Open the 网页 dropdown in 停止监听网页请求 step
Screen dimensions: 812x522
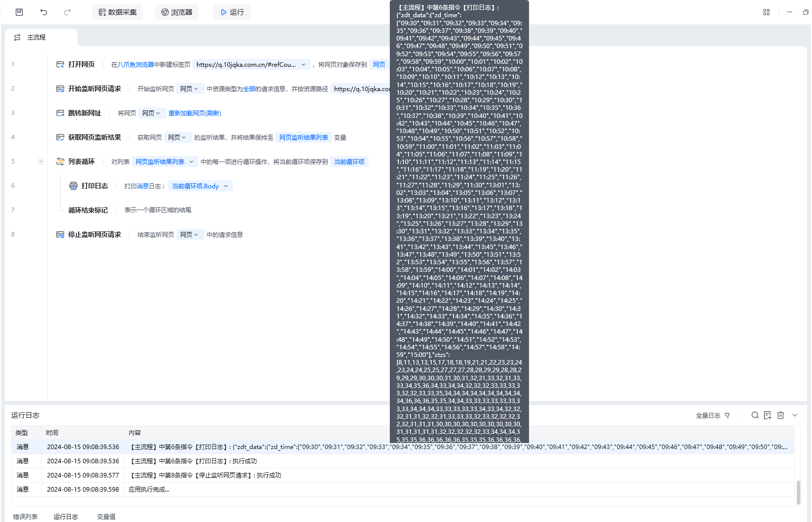190,234
